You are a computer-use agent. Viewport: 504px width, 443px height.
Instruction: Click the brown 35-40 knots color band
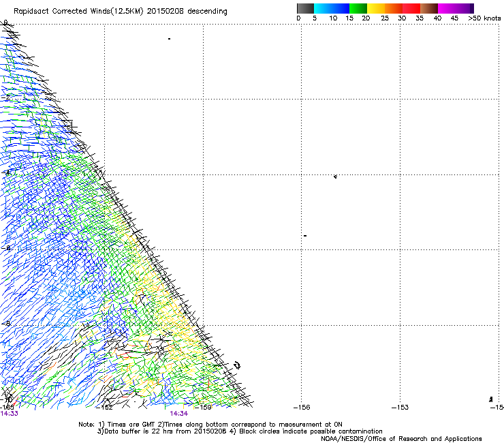[429, 8]
